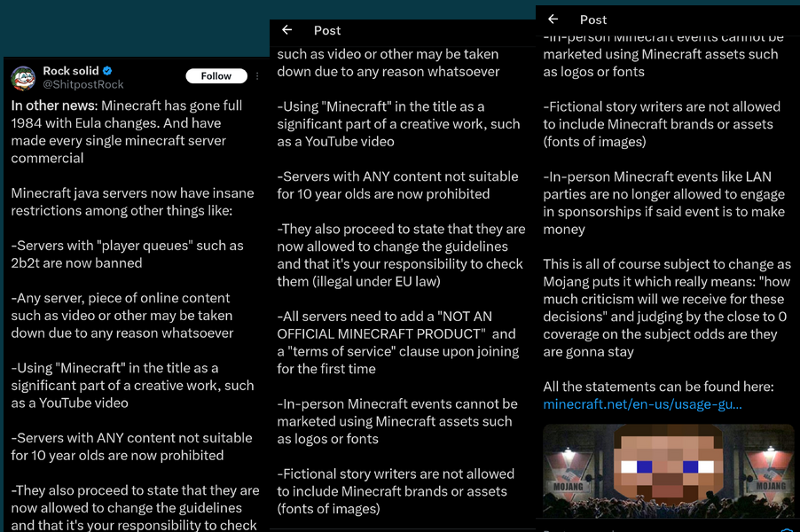Open the three-dot more options menu
800x532 pixels.
click(257, 76)
